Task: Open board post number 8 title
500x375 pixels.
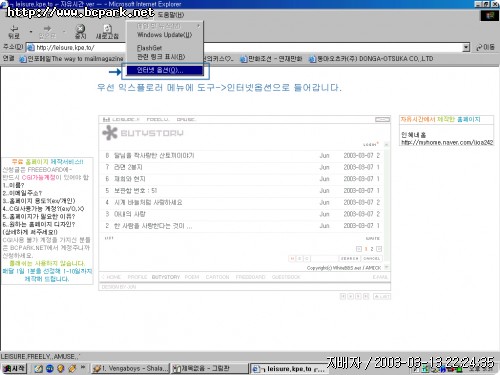Action: (x=154, y=155)
